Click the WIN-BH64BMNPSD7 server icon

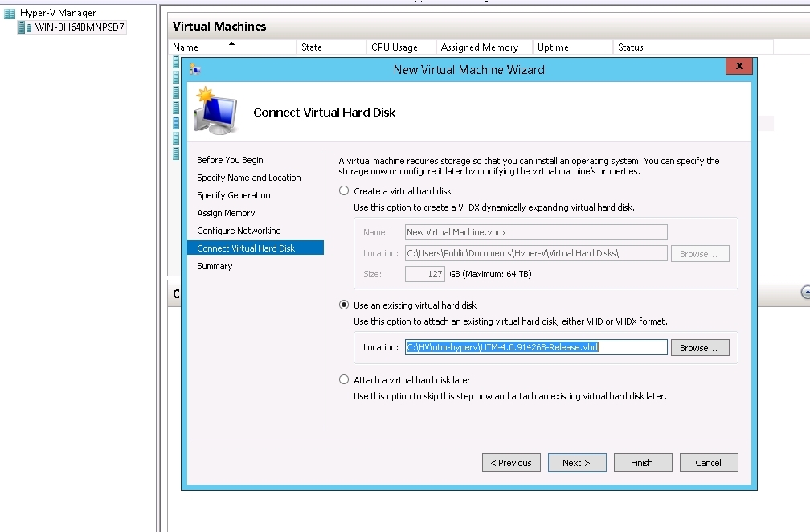(x=25, y=27)
